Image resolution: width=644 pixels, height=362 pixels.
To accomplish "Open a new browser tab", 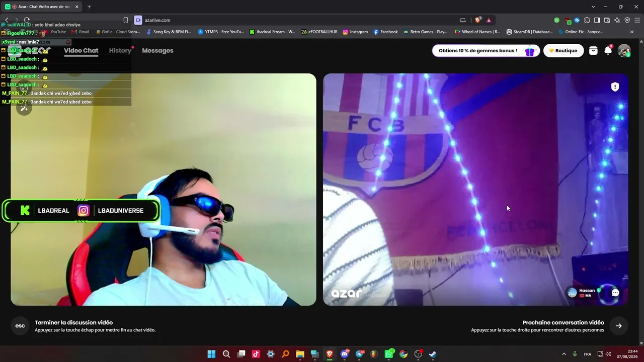I will click(89, 7).
